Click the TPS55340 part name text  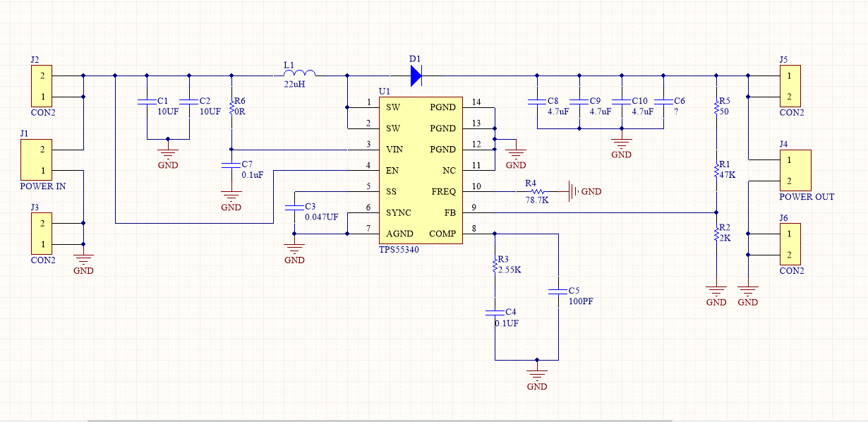point(399,250)
